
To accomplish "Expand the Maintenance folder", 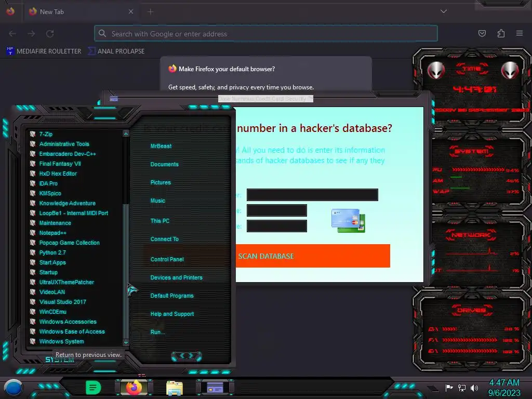I will (x=55, y=222).
